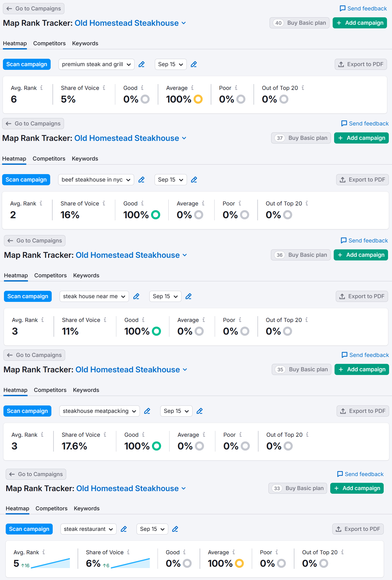Viewport: 392px width, 580px height.
Task: Click edit pencil beside beef steakhouse in nyc
Action: click(141, 180)
